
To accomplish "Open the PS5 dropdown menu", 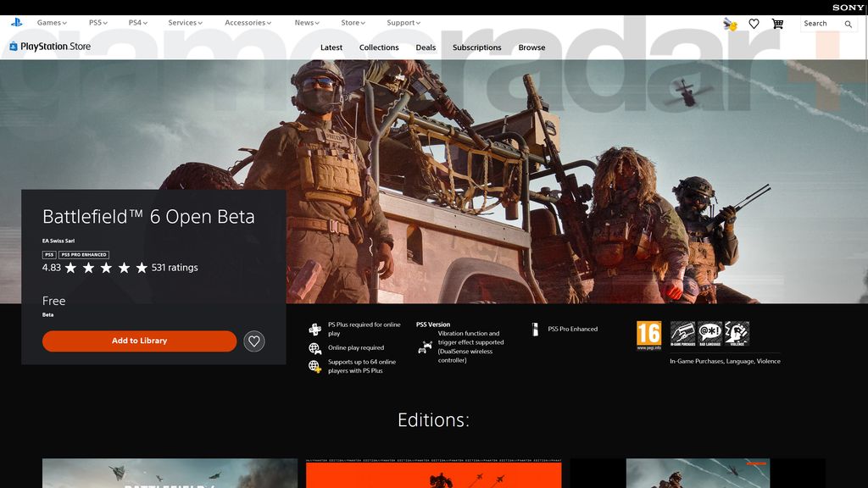I will click(x=97, y=23).
